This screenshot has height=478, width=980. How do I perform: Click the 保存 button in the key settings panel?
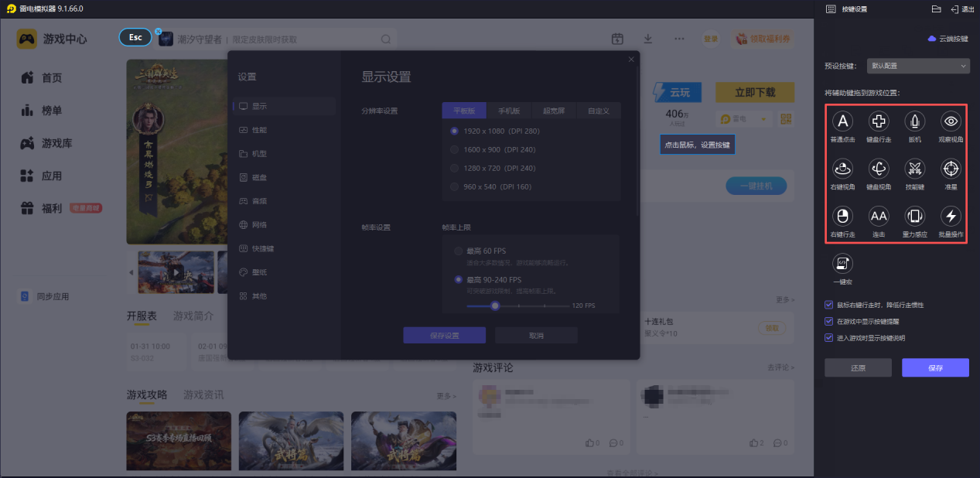(x=935, y=367)
